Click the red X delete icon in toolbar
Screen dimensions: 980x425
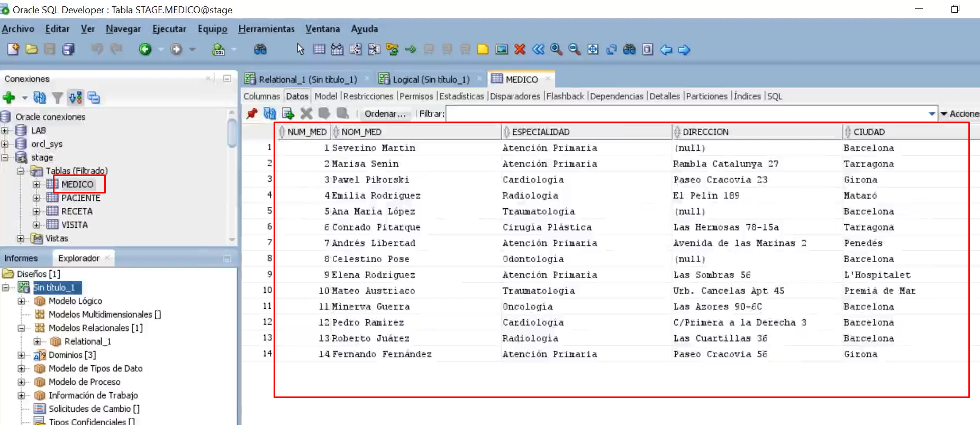[x=520, y=50]
